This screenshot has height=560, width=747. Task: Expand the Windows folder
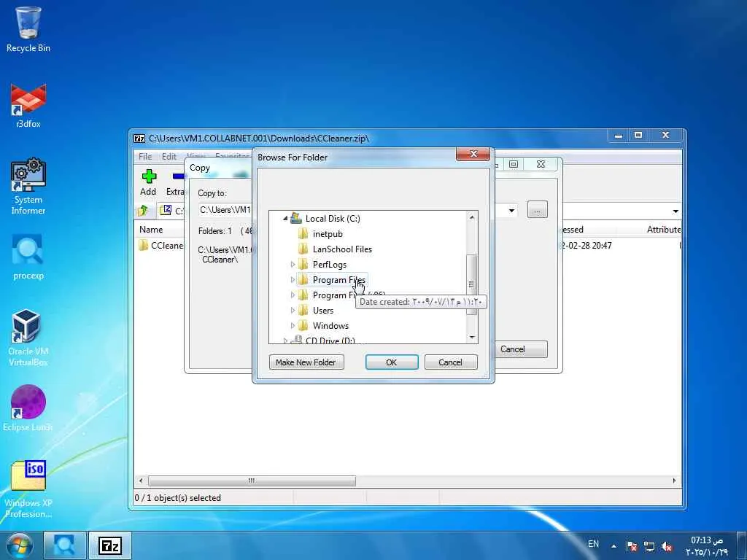[293, 326]
